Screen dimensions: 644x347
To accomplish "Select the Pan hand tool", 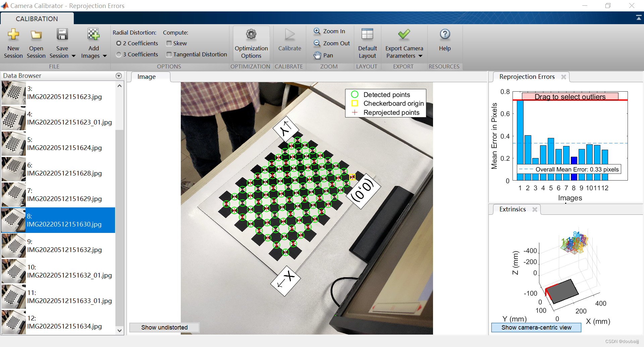I will [x=323, y=55].
